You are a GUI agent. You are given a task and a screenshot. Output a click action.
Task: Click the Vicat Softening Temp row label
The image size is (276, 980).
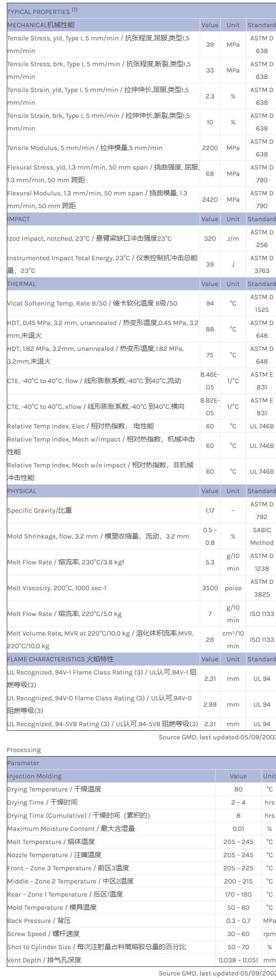[92, 303]
